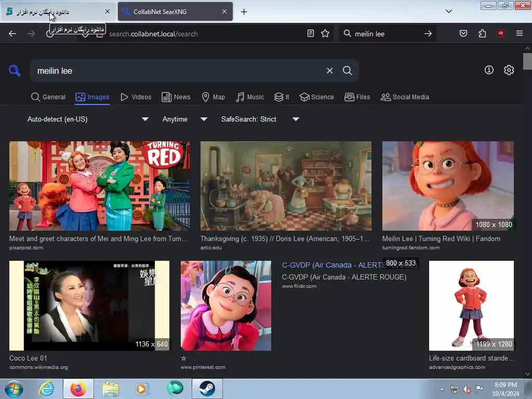532x399 pixels.
Task: Click the search bar magnifier icon in toolbar
Action: tap(347, 33)
